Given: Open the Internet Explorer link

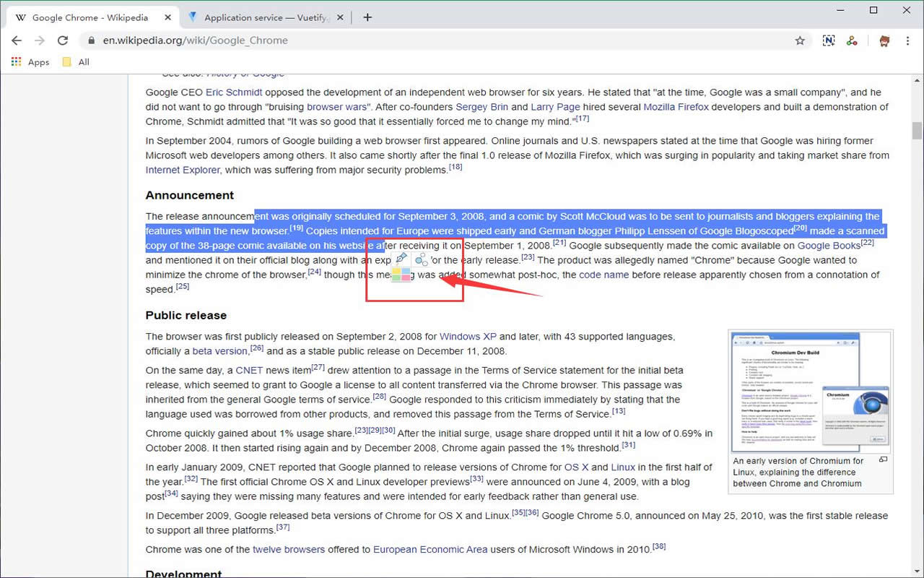Looking at the screenshot, I should point(183,170).
